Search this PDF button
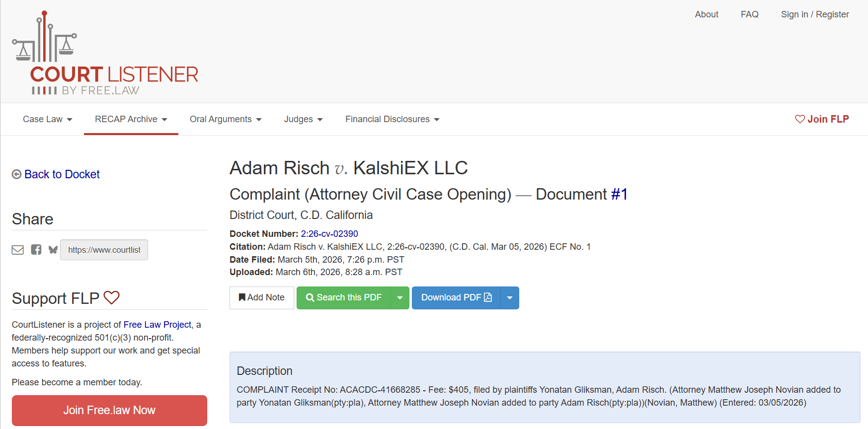 344,298
